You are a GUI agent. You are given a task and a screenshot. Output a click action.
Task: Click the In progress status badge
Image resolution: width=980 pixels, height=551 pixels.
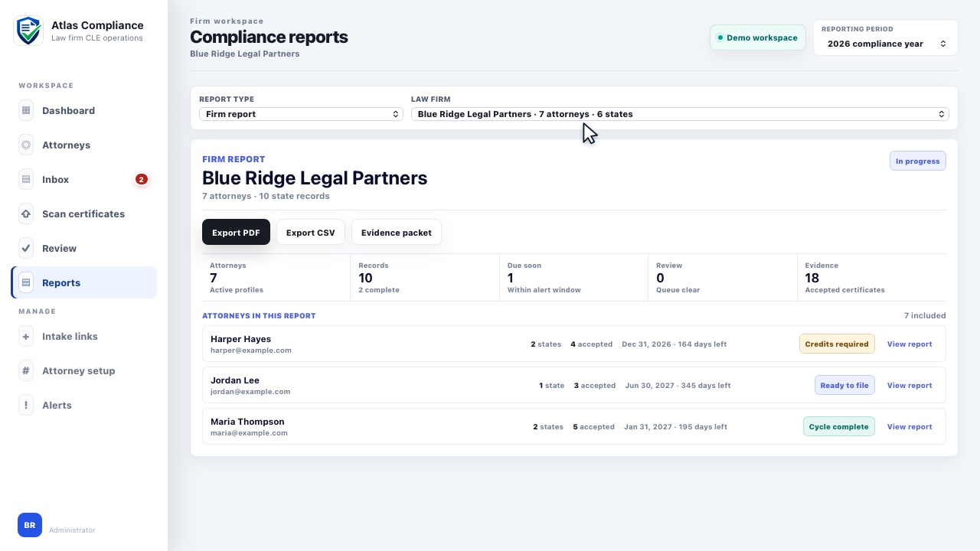(918, 161)
